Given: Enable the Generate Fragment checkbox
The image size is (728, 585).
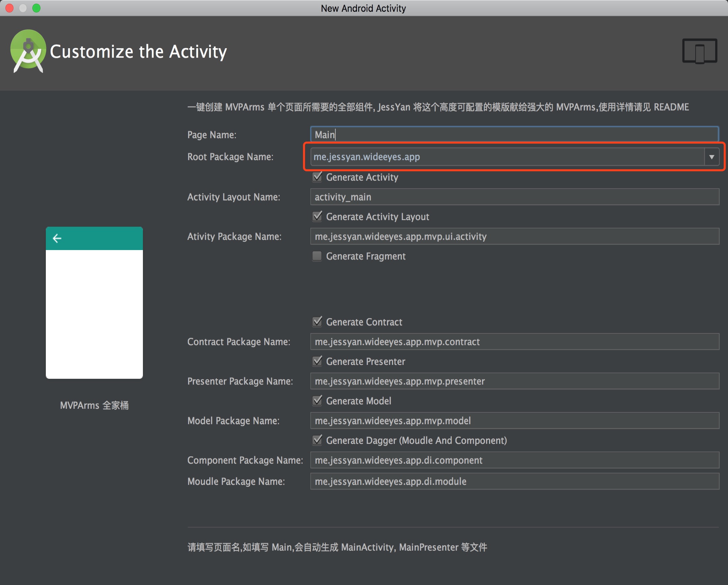Looking at the screenshot, I should [317, 256].
